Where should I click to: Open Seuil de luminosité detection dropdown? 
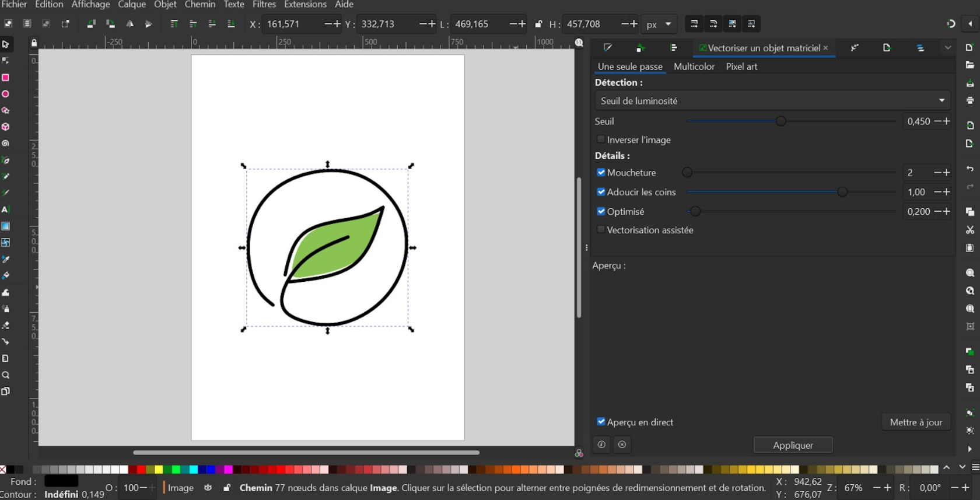[x=772, y=100]
